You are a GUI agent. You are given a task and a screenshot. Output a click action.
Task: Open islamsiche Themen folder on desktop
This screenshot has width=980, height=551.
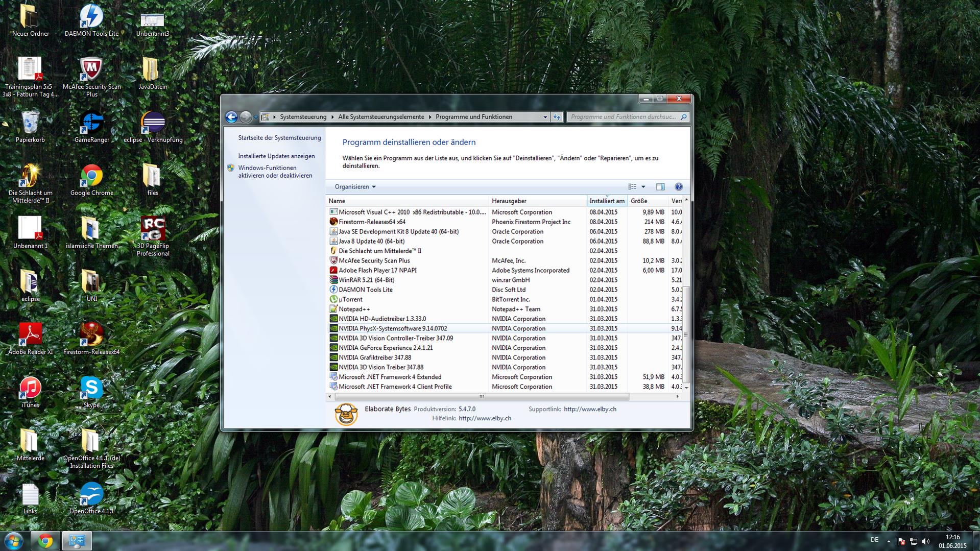point(91,233)
